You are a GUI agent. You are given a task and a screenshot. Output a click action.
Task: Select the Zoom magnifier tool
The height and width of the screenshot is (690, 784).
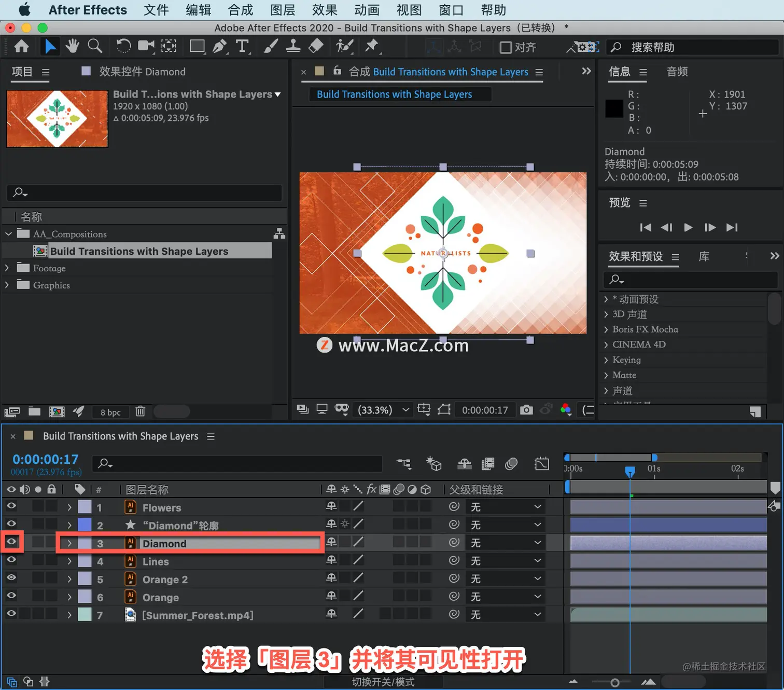(x=95, y=46)
